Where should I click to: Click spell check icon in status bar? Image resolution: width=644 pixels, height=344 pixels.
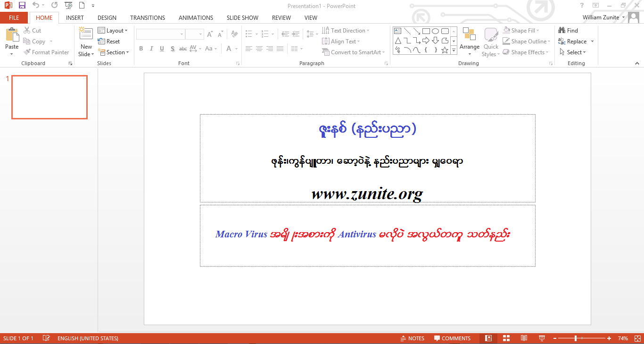[46, 338]
